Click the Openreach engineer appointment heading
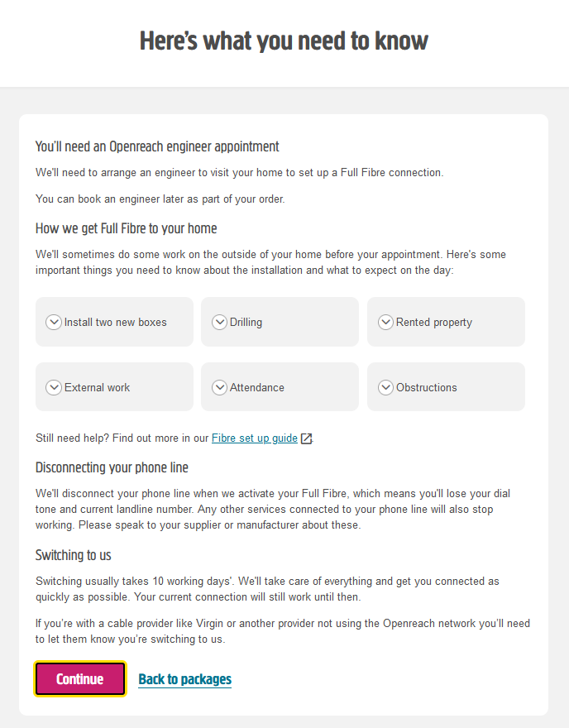Viewport: 569px width, 728px height. (157, 146)
